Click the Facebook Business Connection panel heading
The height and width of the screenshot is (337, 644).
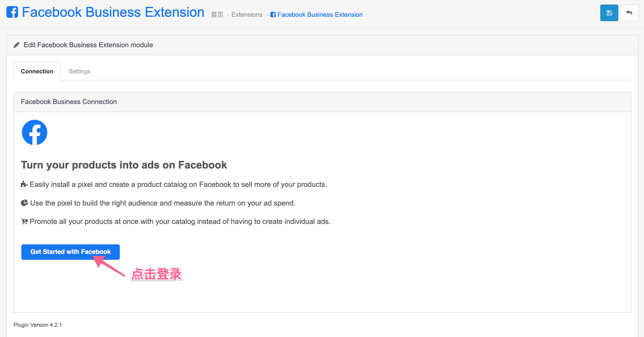click(x=69, y=102)
